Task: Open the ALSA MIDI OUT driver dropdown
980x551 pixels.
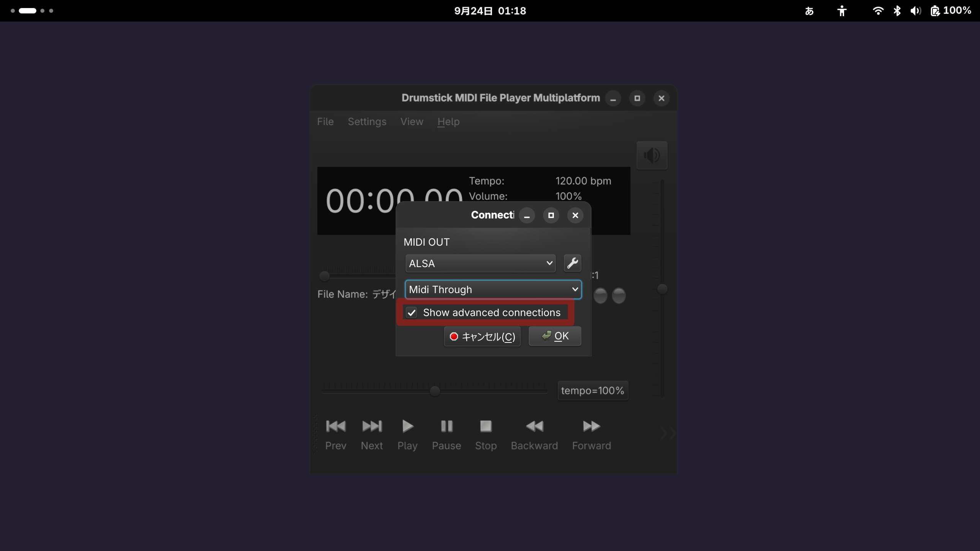Action: pos(480,263)
